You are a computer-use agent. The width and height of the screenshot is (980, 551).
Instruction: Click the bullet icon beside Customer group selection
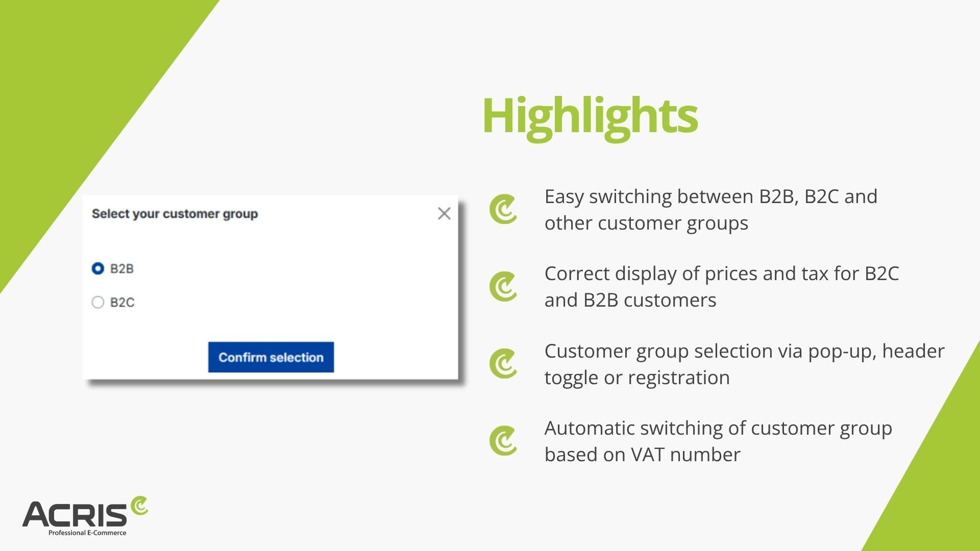pos(503,364)
